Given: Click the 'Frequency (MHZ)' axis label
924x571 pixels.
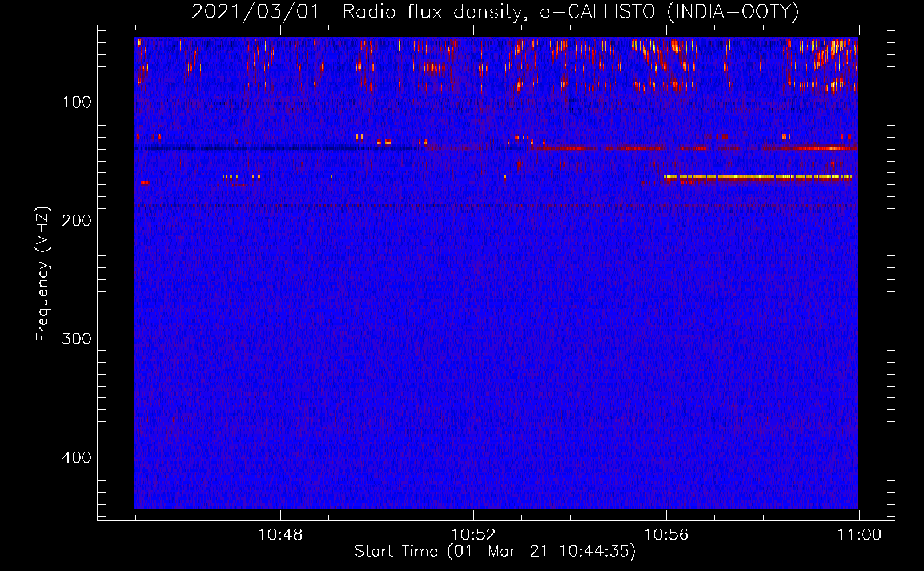Looking at the screenshot, I should pyautogui.click(x=43, y=274).
